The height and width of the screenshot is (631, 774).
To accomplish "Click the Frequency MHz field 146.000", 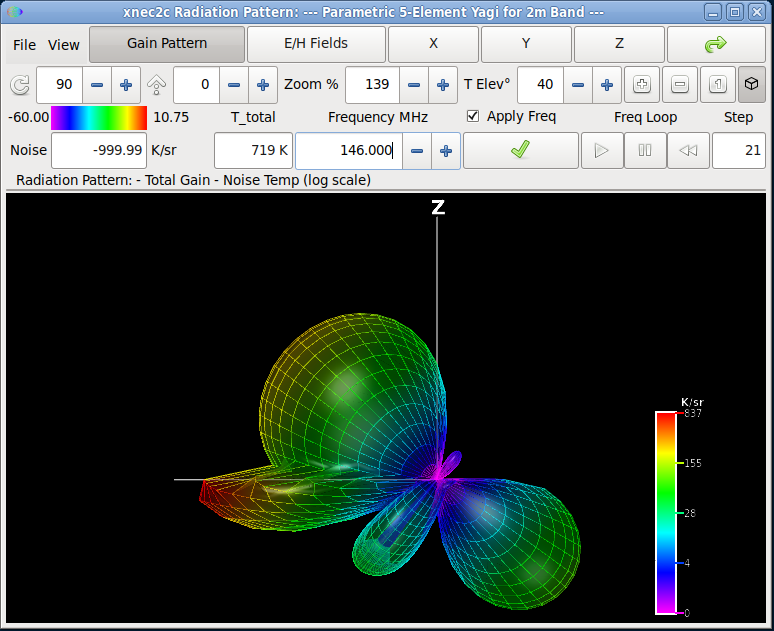I will point(349,151).
